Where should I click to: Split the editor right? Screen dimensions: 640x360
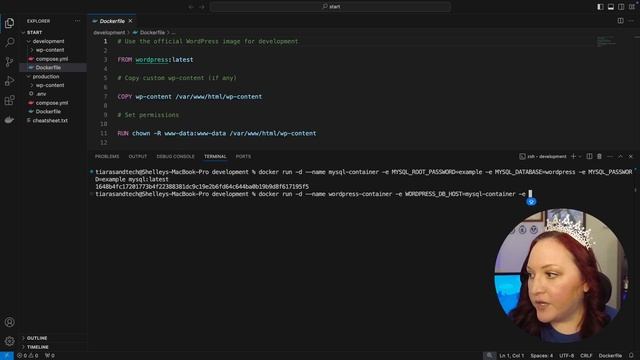point(620,21)
